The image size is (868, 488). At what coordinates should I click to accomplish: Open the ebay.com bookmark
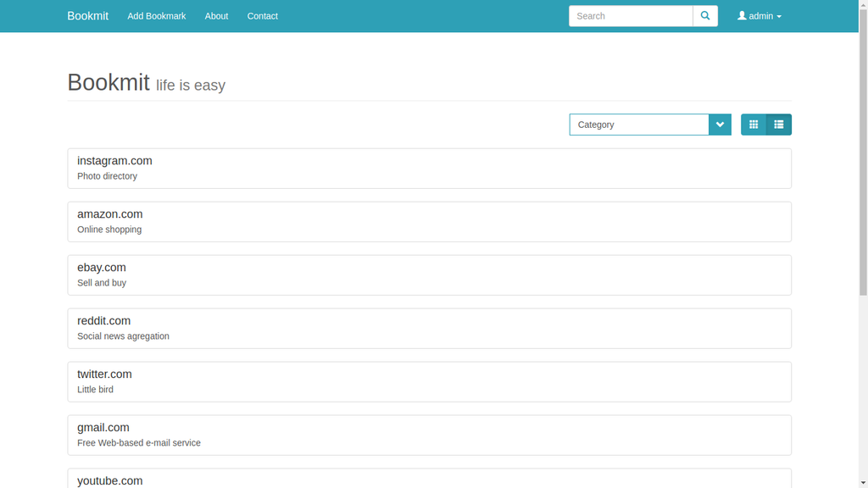pyautogui.click(x=102, y=267)
